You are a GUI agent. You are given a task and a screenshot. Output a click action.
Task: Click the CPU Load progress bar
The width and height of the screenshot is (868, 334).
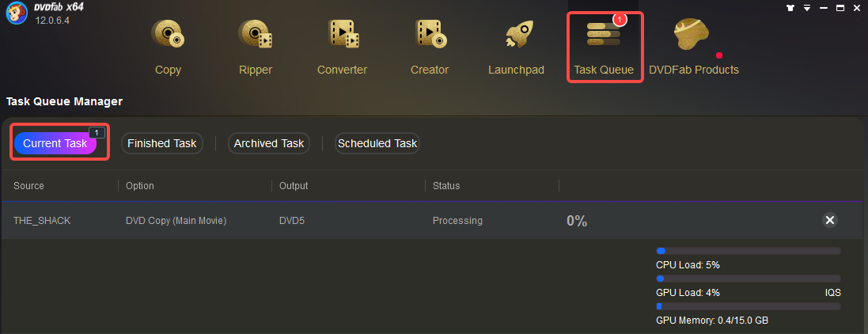pyautogui.click(x=748, y=251)
